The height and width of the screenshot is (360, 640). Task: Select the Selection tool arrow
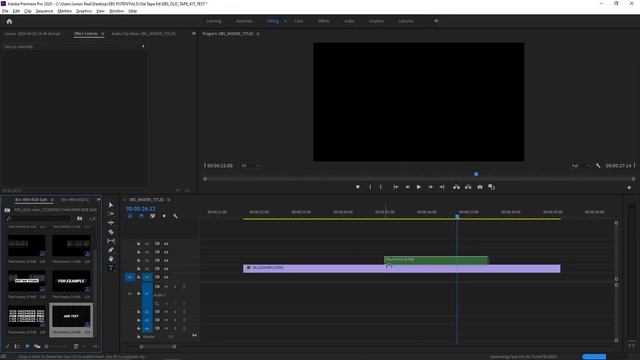111,205
